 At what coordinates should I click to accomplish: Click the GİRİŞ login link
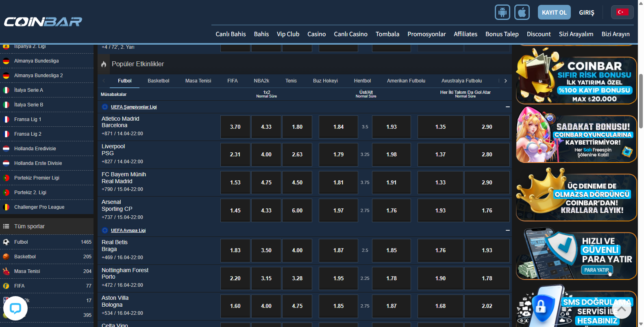pyautogui.click(x=586, y=13)
